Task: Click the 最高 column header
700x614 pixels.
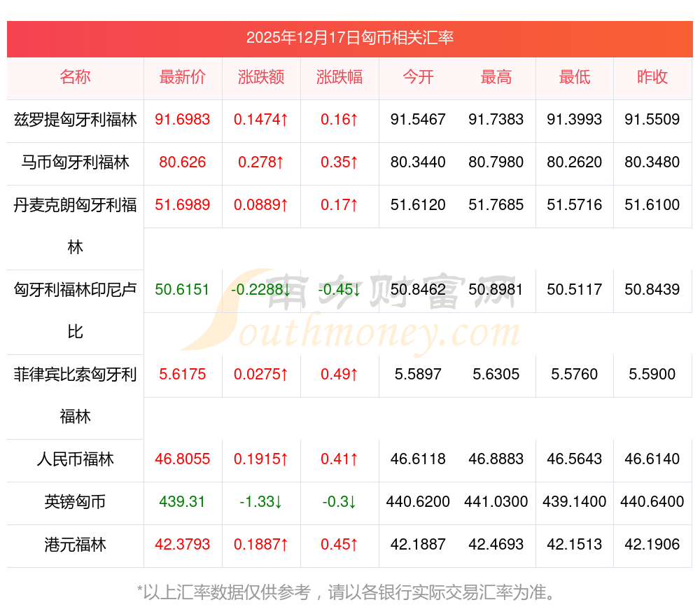Action: (496, 77)
